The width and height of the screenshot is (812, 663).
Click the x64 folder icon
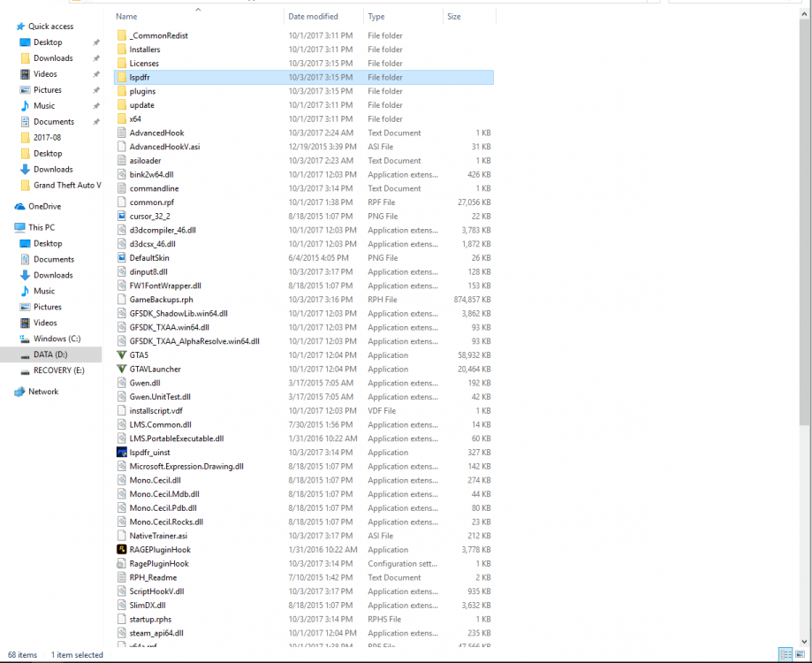(x=122, y=118)
